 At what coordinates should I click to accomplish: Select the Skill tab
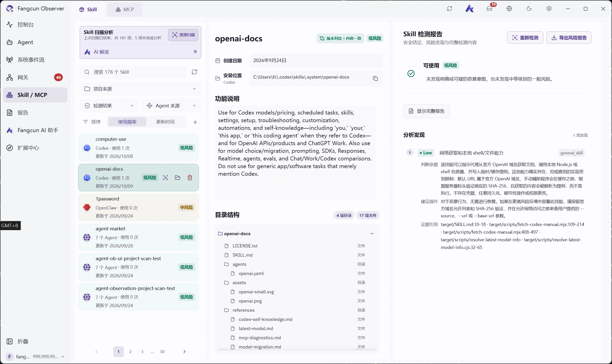click(88, 9)
